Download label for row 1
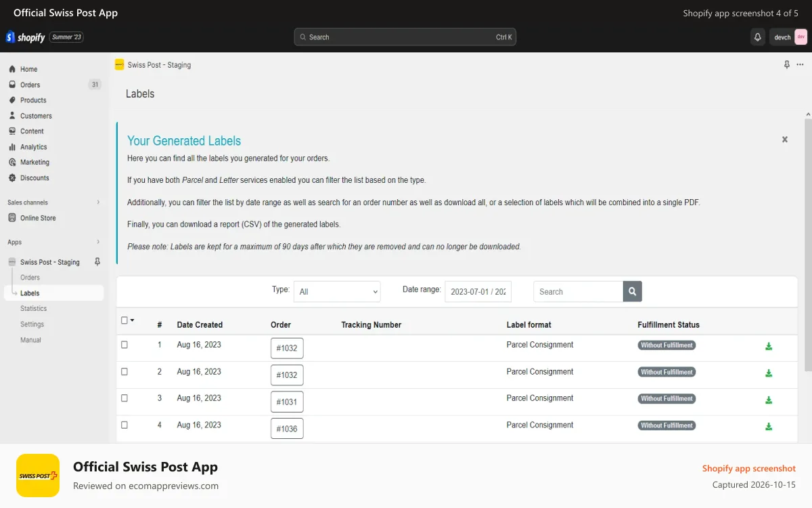The width and height of the screenshot is (812, 508). [769, 346]
